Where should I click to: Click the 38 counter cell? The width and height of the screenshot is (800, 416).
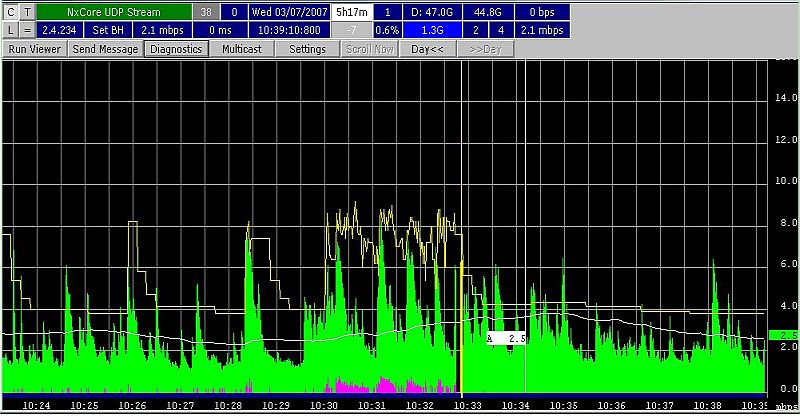[x=206, y=12]
